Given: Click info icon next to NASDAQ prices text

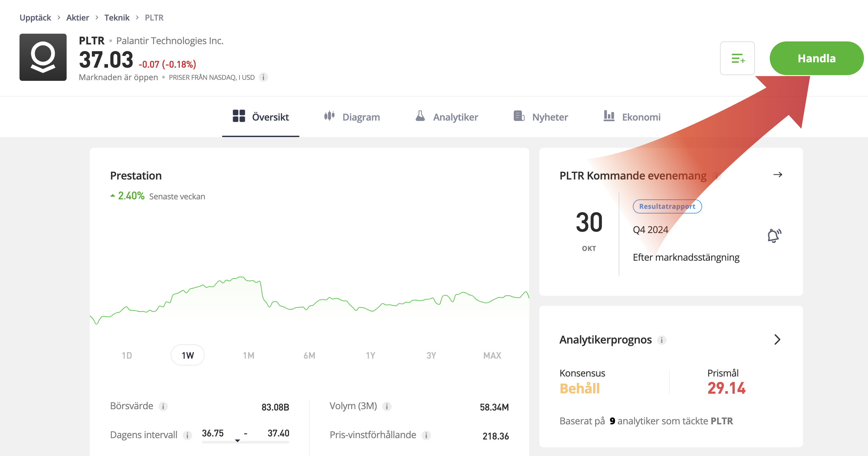Looking at the screenshot, I should click(x=263, y=77).
